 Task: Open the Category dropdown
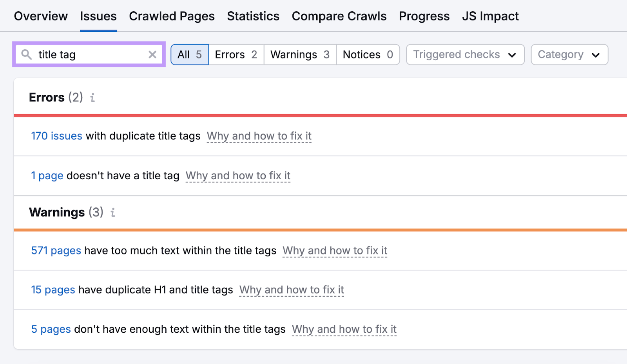click(x=569, y=54)
